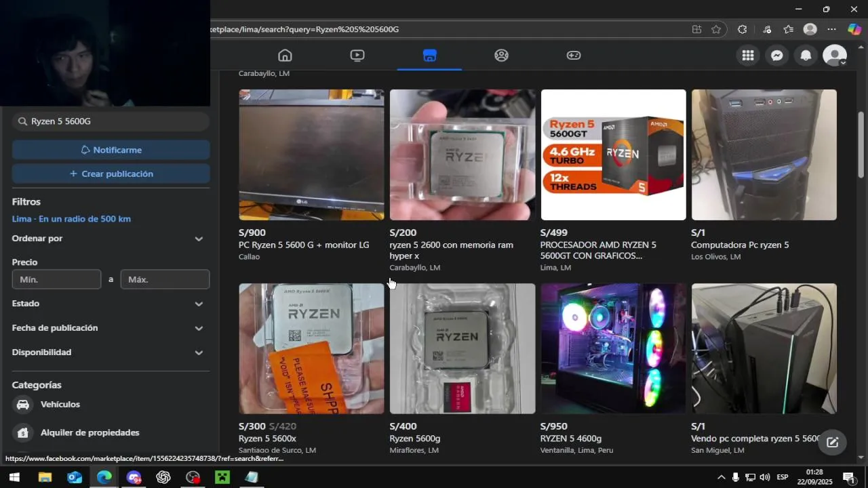Click price S/950 text
This screenshot has height=488, width=868.
(x=554, y=426)
